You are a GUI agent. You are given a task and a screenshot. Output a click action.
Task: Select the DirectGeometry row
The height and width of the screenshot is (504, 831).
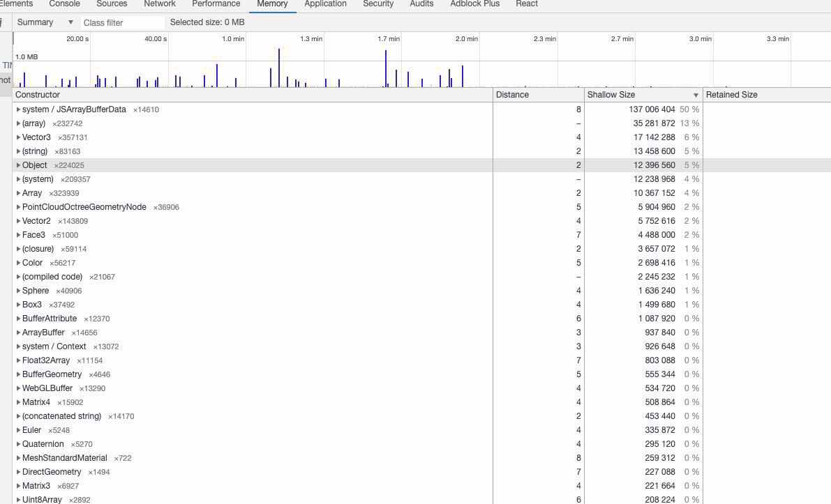(422, 472)
